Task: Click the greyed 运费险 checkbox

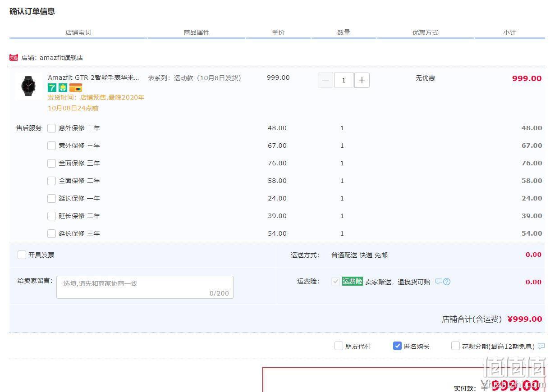Action: coord(335,282)
